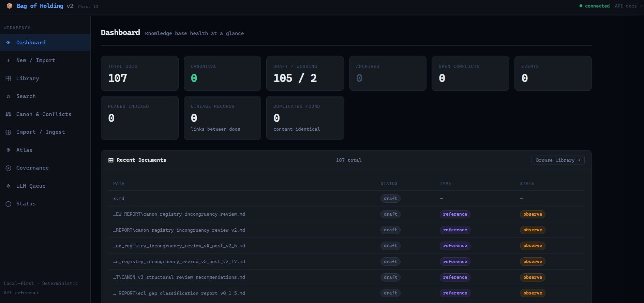Click the connected status text
The image size is (644, 303).
[597, 6]
